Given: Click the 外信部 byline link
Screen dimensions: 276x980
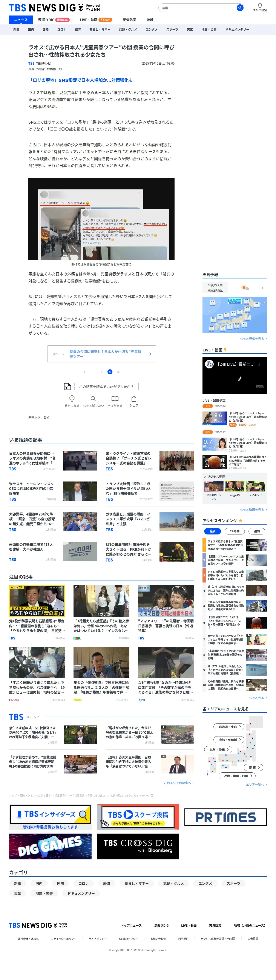Looking at the screenshot, I should [41, 69].
